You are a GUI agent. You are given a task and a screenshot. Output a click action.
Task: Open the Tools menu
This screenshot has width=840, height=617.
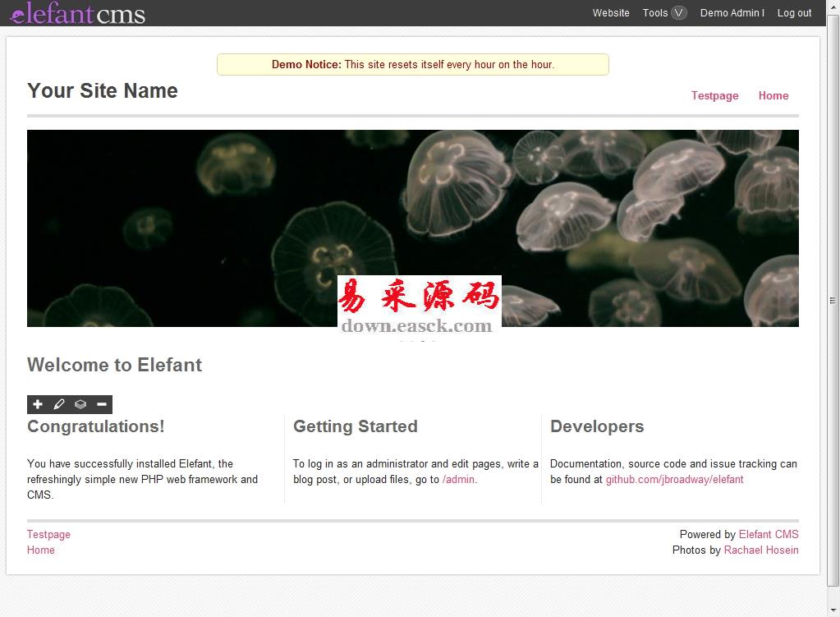click(x=654, y=13)
